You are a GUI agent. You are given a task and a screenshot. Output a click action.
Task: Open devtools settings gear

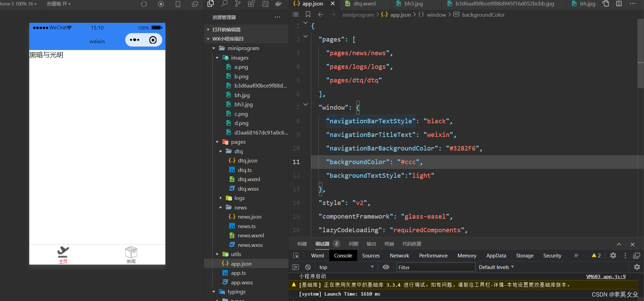pyautogui.click(x=613, y=255)
